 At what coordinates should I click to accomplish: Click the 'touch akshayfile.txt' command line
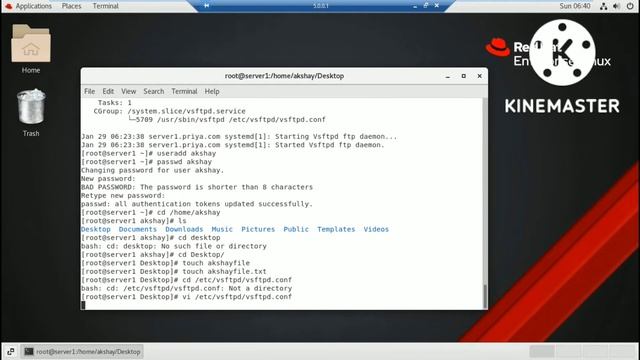174,271
